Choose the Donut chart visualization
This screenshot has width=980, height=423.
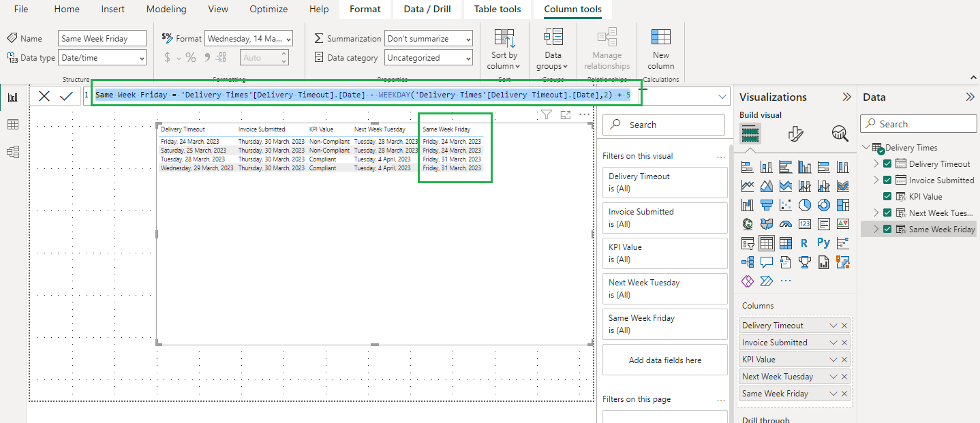pyautogui.click(x=823, y=205)
